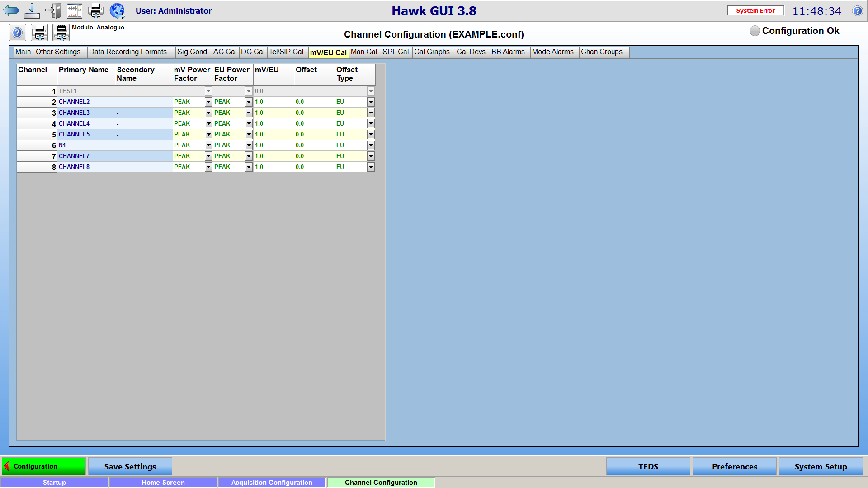Open EU Power Factor dropdown for CHANNEL5
Screen dimensions: 868x488
(x=249, y=135)
